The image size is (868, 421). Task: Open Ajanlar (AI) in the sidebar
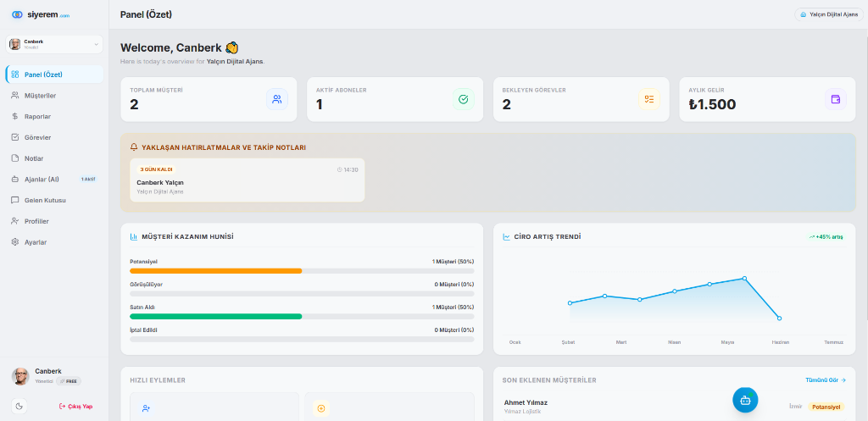pyautogui.click(x=54, y=180)
